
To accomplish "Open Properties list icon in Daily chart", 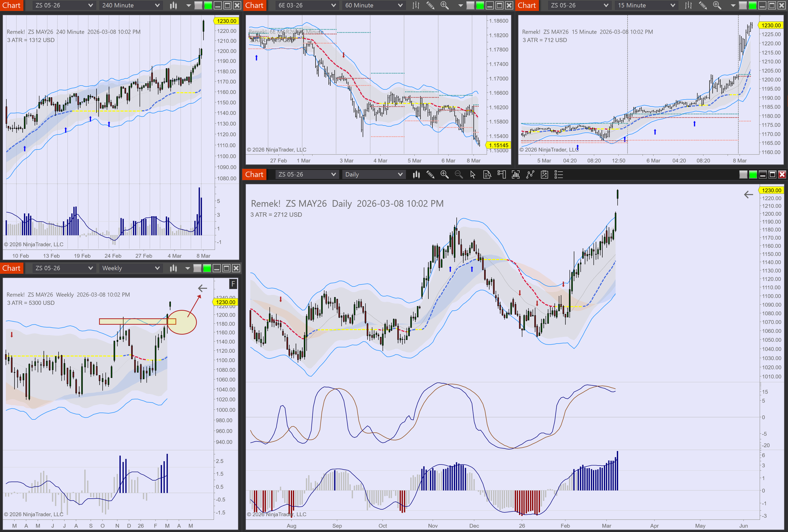I will click(x=559, y=175).
